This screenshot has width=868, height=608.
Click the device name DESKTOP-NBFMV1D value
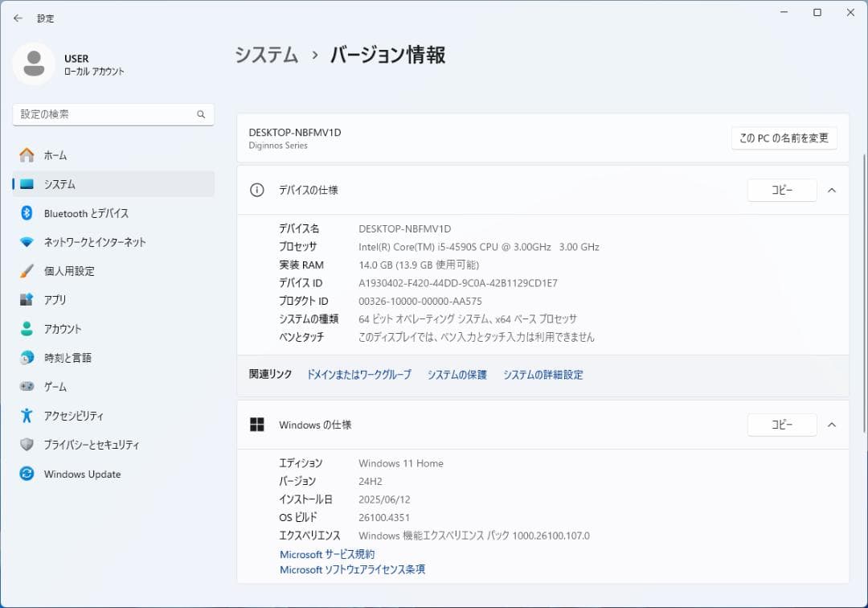[404, 228]
